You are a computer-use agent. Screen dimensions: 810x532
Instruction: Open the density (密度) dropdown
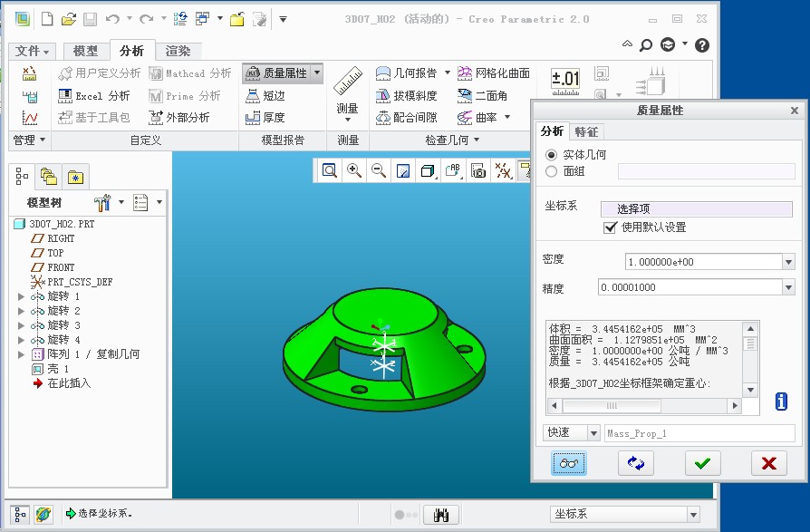[787, 262]
